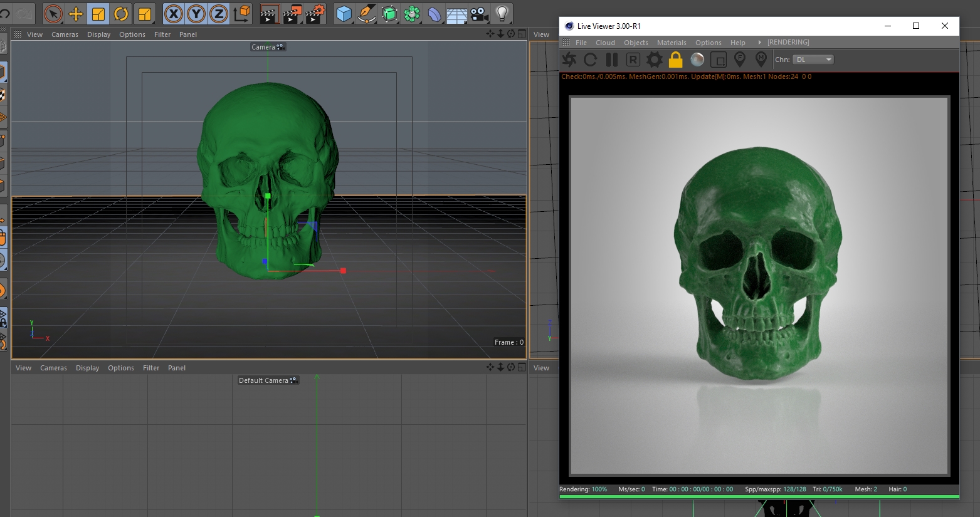Open the Cameras menu in top viewport

pyautogui.click(x=65, y=34)
